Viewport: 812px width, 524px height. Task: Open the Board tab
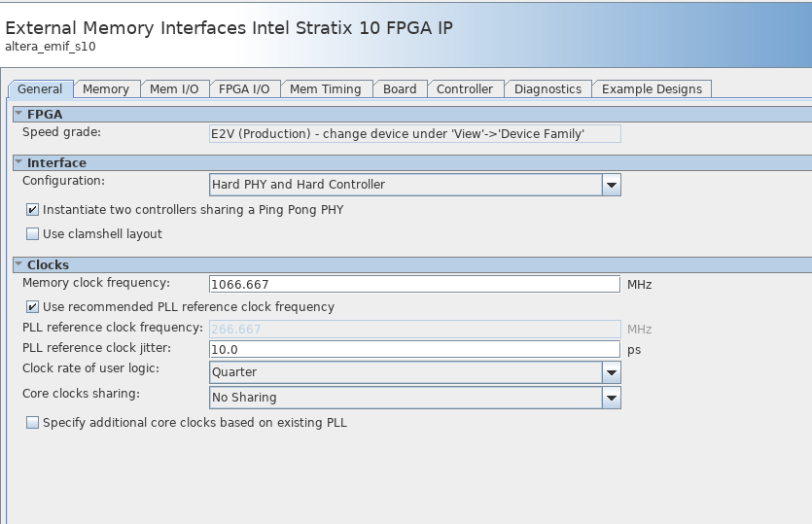coord(400,89)
